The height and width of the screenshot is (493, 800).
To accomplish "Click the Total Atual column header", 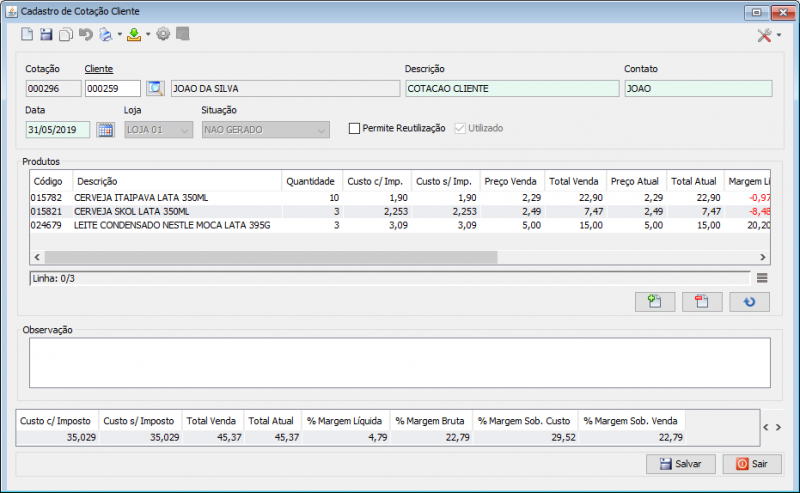I will point(695,181).
